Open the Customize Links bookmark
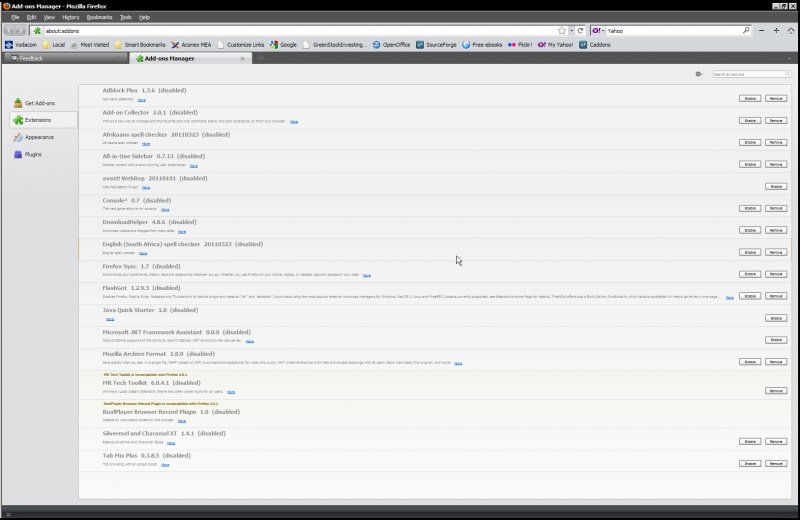The height and width of the screenshot is (520, 800). (241, 45)
